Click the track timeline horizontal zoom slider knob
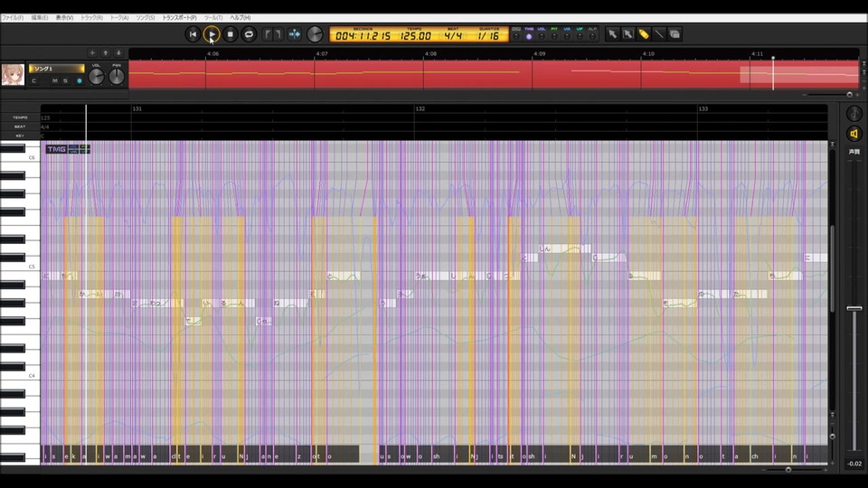Viewport: 868px width, 488px height. coord(850,95)
